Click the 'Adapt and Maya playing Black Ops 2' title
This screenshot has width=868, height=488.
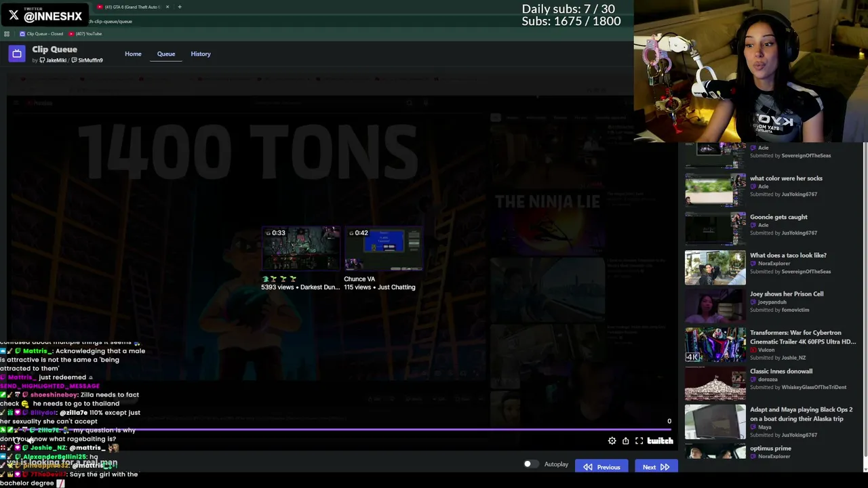[x=801, y=414]
